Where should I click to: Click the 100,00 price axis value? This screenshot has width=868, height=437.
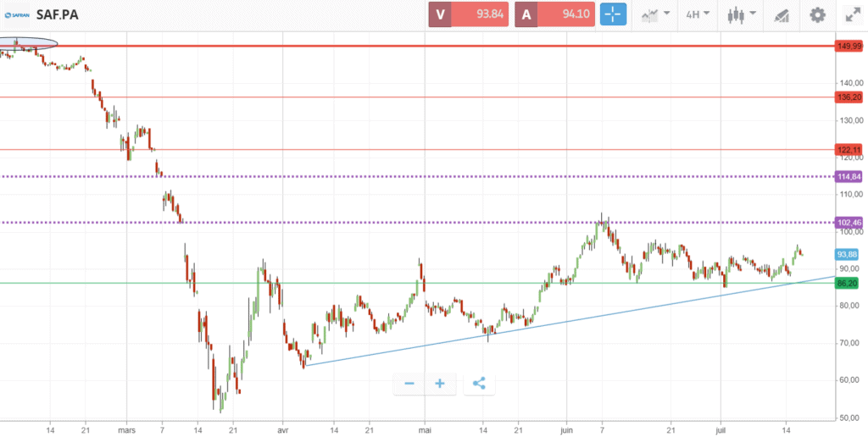pos(849,232)
